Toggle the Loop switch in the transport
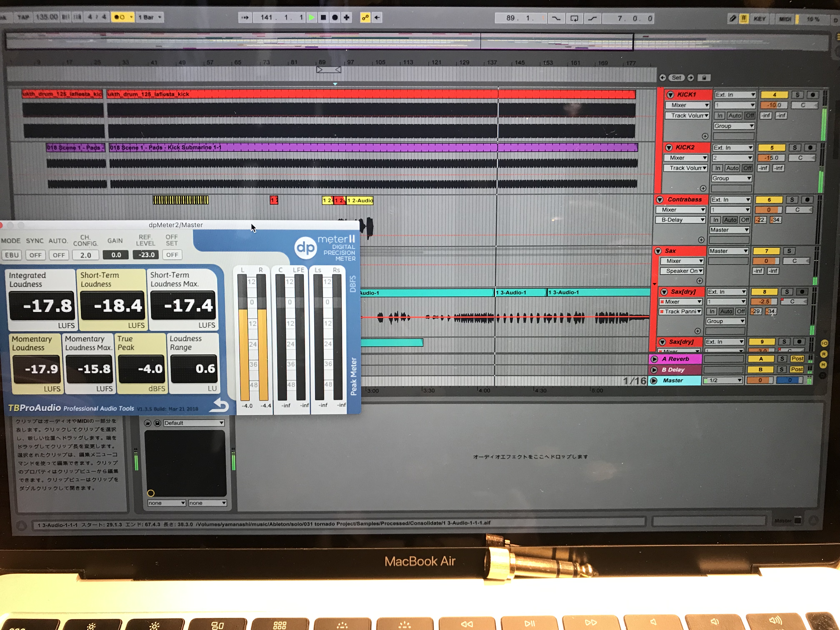This screenshot has height=630, width=840. (574, 18)
